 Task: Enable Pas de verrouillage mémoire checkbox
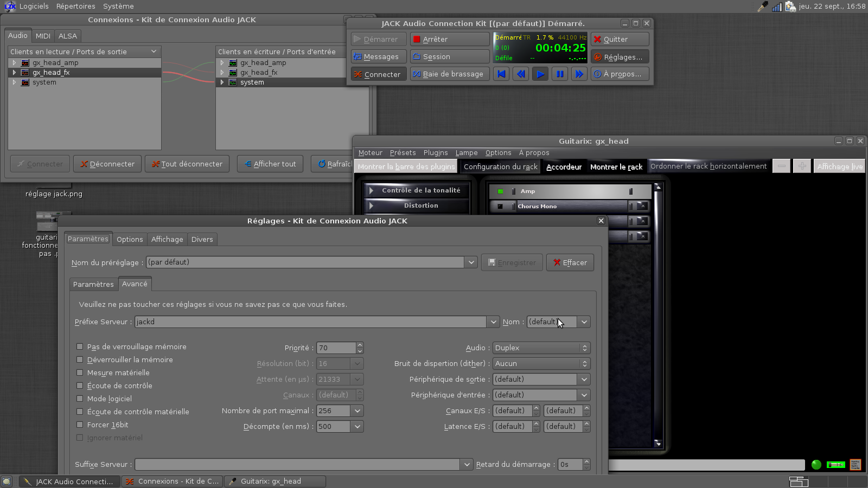(x=80, y=346)
